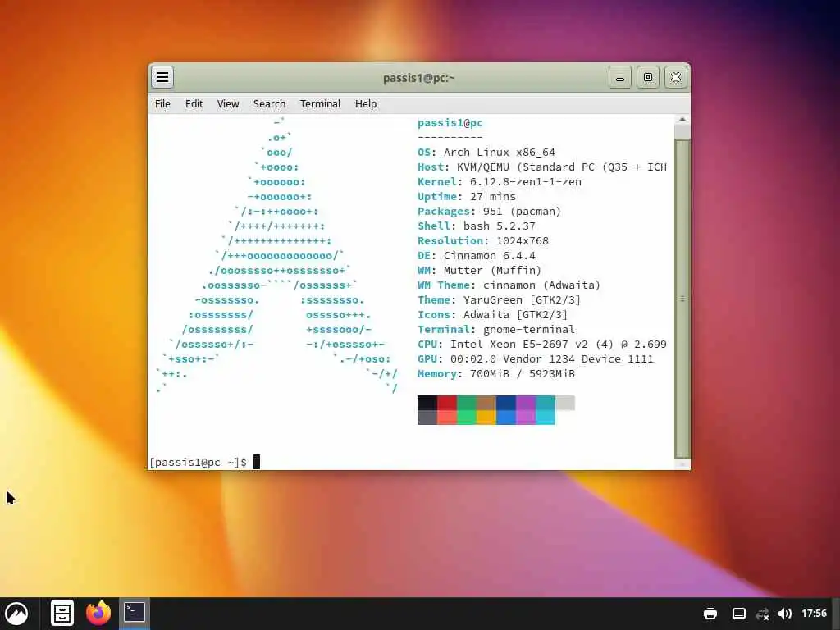Click the 'WM Theme: cinnamon (Adwaita)' line
Screen dimensions: 840x630
click(x=509, y=285)
